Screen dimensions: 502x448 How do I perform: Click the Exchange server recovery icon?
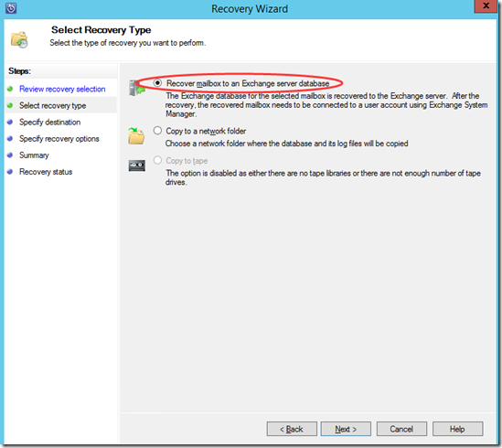tap(137, 88)
